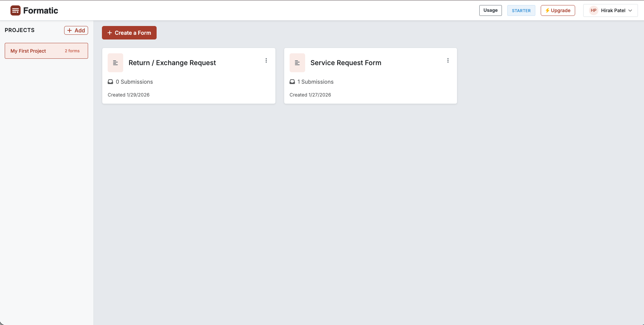Click the Formatic logo icon

(x=15, y=10)
